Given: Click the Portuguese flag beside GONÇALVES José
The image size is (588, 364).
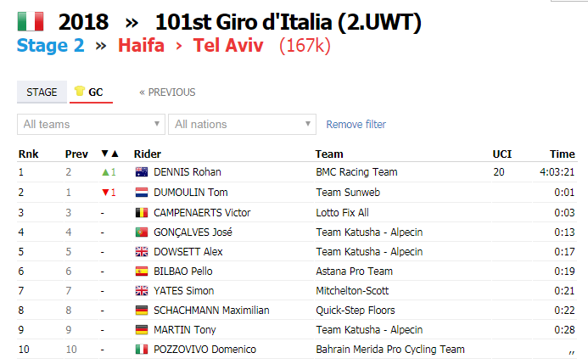Looking at the screenshot, I should (142, 232).
